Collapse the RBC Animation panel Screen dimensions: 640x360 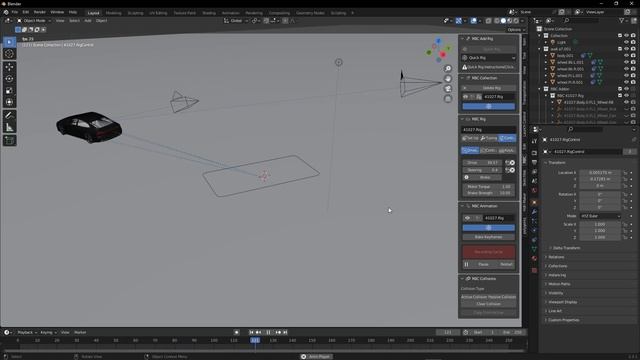[463, 206]
